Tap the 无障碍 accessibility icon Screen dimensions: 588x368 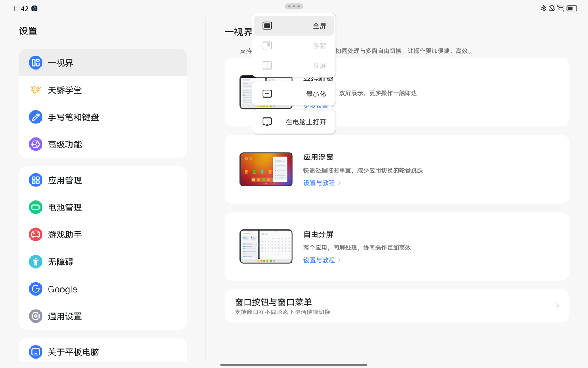pos(36,262)
